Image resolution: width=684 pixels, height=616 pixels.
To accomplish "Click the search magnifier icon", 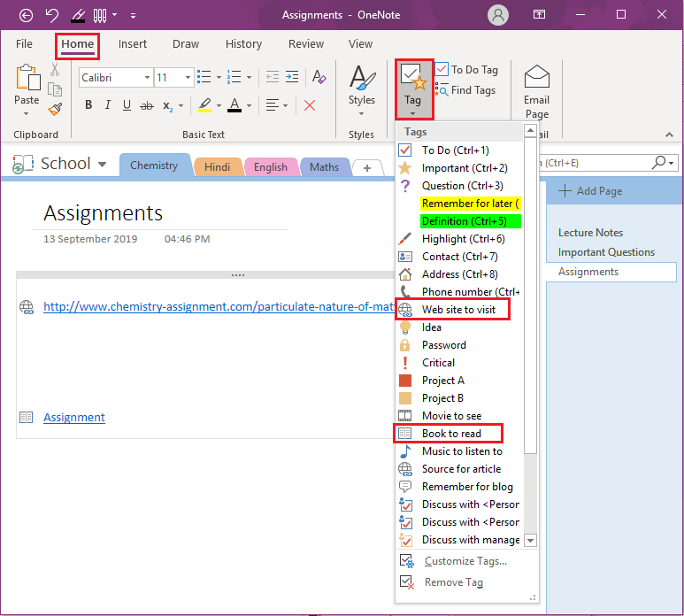I will 659,162.
